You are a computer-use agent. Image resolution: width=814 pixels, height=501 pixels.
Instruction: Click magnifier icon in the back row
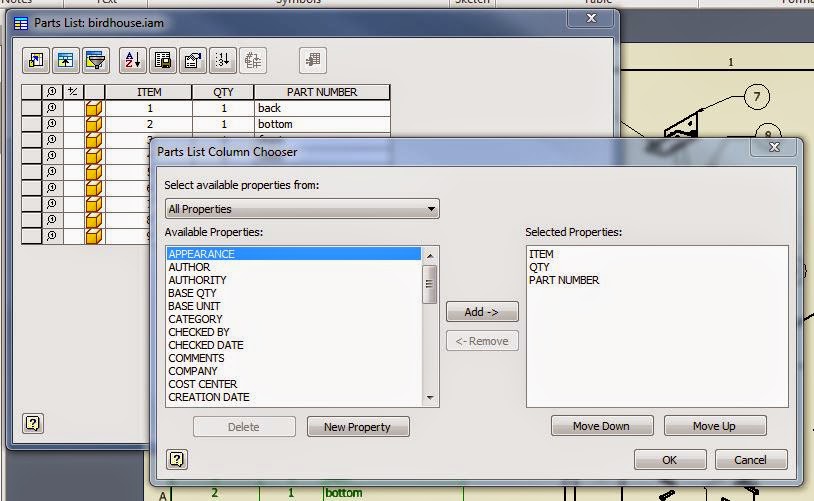tap(51, 108)
